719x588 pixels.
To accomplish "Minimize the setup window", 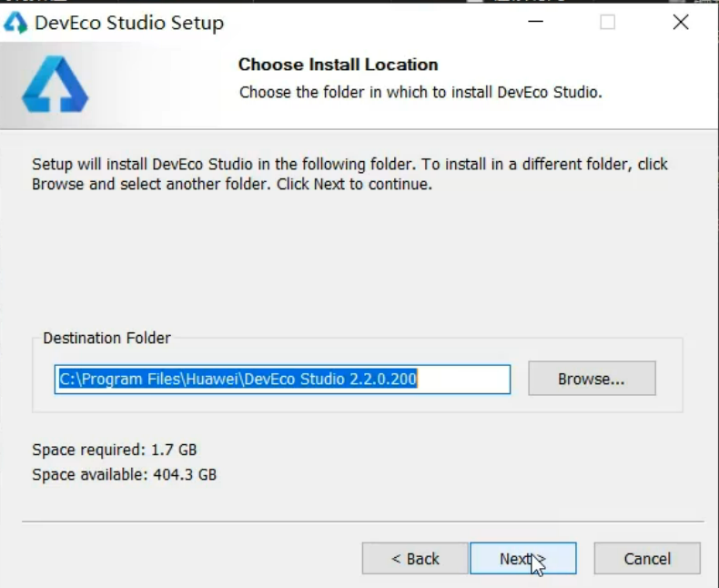I will (535, 22).
